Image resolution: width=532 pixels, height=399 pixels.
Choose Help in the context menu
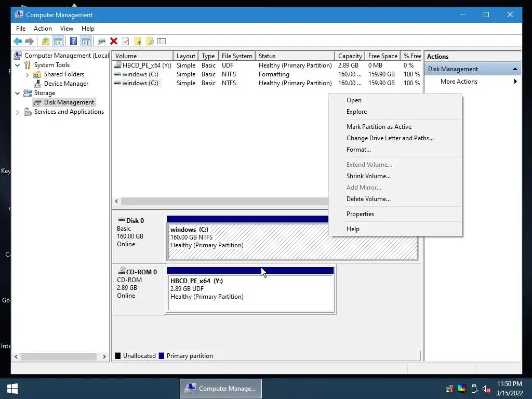point(395,229)
